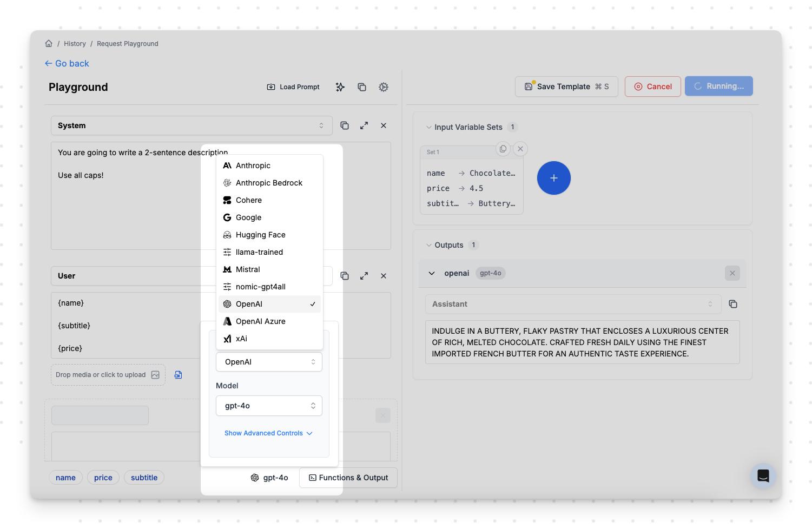Insert the price variable chip

click(x=103, y=478)
